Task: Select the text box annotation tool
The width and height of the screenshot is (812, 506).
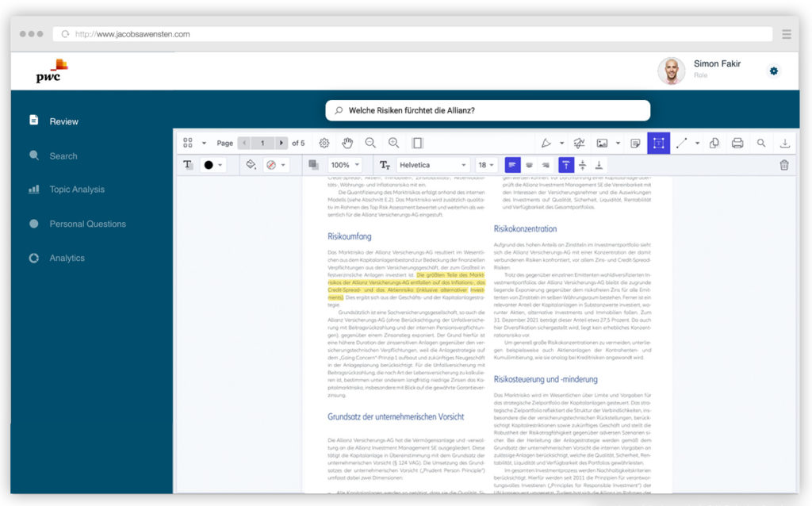Action: point(659,143)
